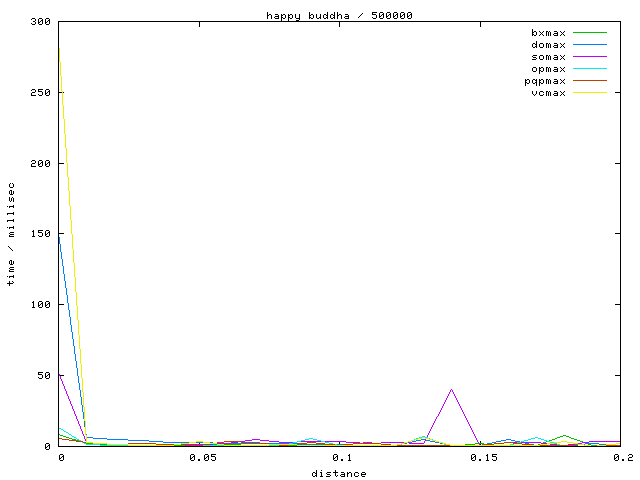
Task: Click the 0.05 tick label on x-axis
Action: point(202,458)
